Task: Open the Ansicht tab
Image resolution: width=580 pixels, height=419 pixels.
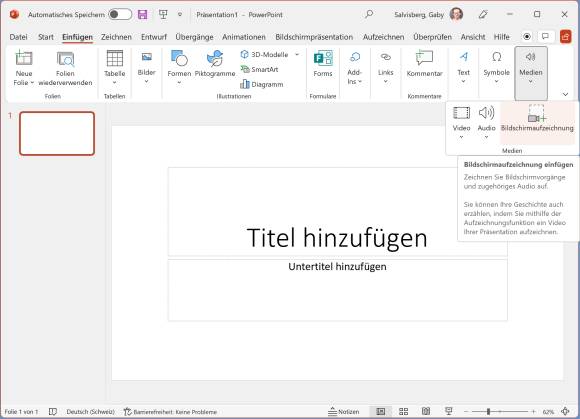Action: tap(473, 37)
